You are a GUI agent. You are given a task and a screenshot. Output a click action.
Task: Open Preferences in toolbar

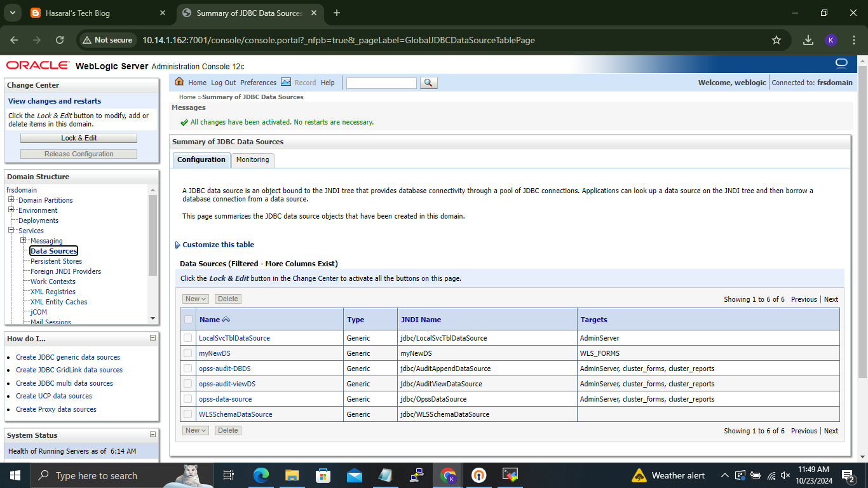pos(258,83)
